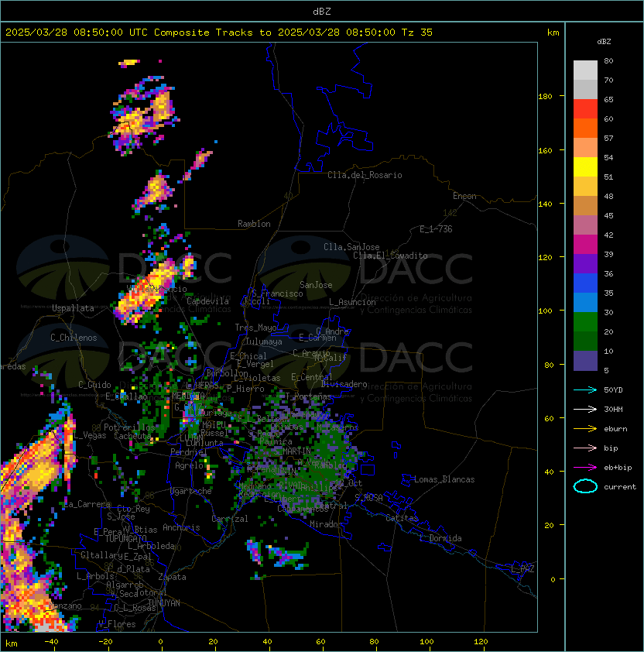Select the magenta 42–39 dBZ swatch

[585, 244]
